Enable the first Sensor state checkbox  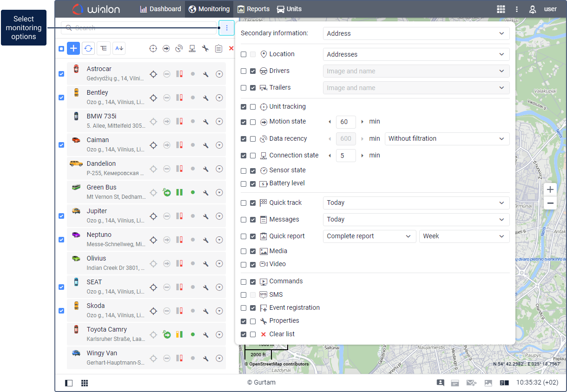point(244,170)
